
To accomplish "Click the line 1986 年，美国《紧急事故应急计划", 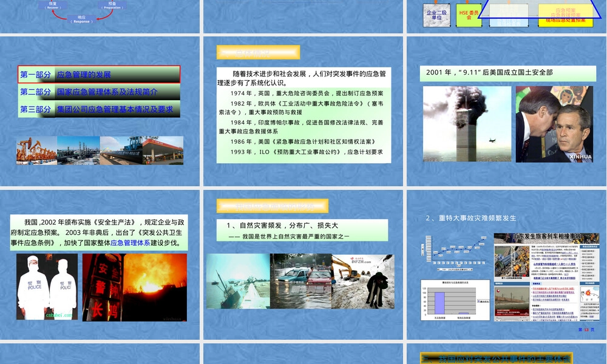I will [x=303, y=141].
